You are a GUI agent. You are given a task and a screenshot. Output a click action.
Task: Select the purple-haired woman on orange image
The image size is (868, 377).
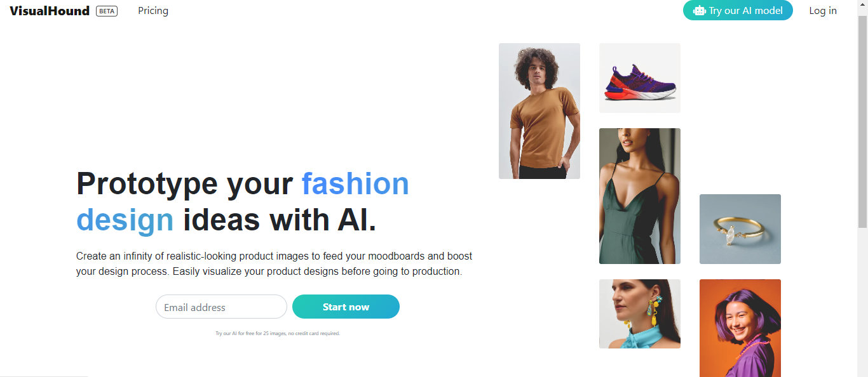point(740,328)
